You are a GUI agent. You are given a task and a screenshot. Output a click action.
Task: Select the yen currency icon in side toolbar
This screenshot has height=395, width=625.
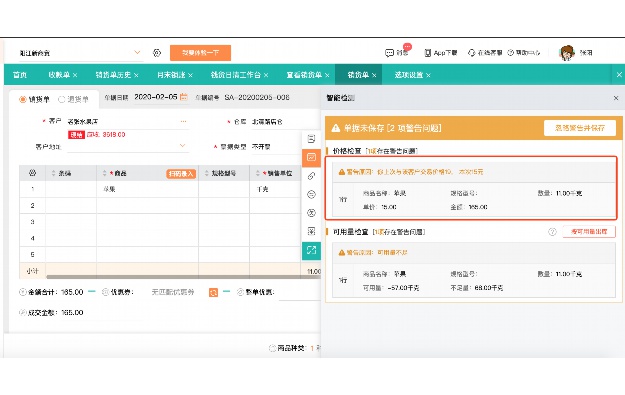[311, 213]
